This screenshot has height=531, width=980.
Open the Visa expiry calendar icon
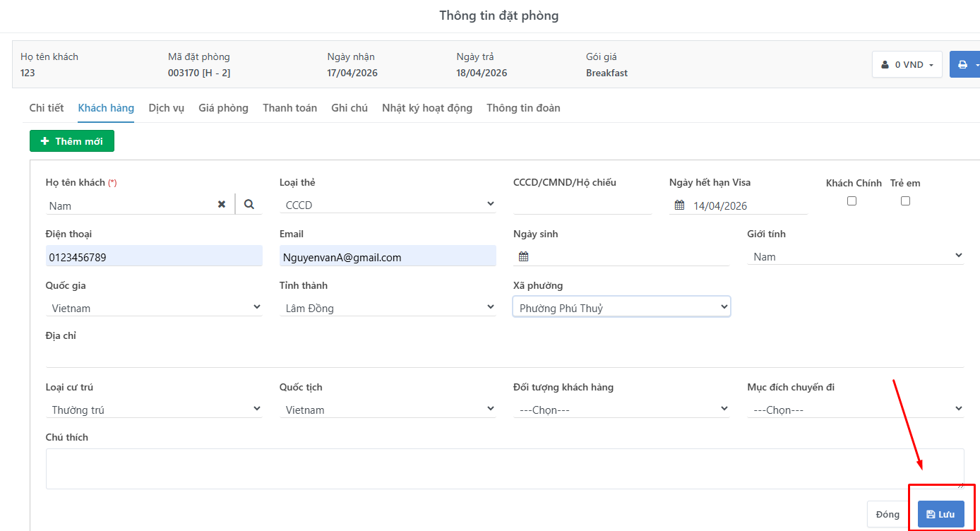[679, 205]
